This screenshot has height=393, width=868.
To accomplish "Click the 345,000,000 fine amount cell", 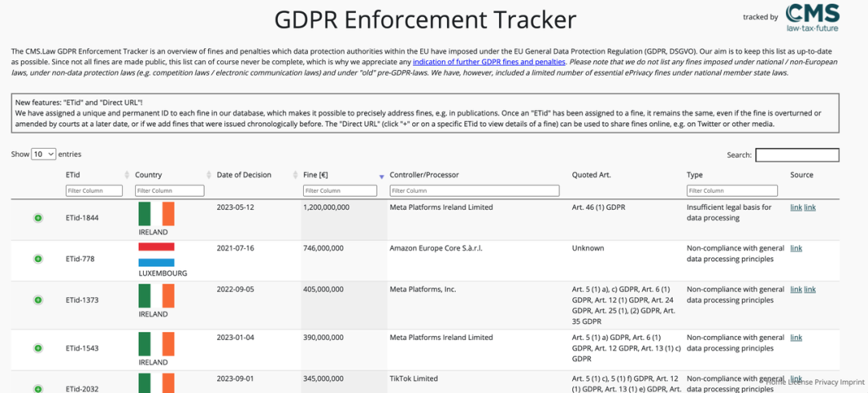I will coord(323,379).
